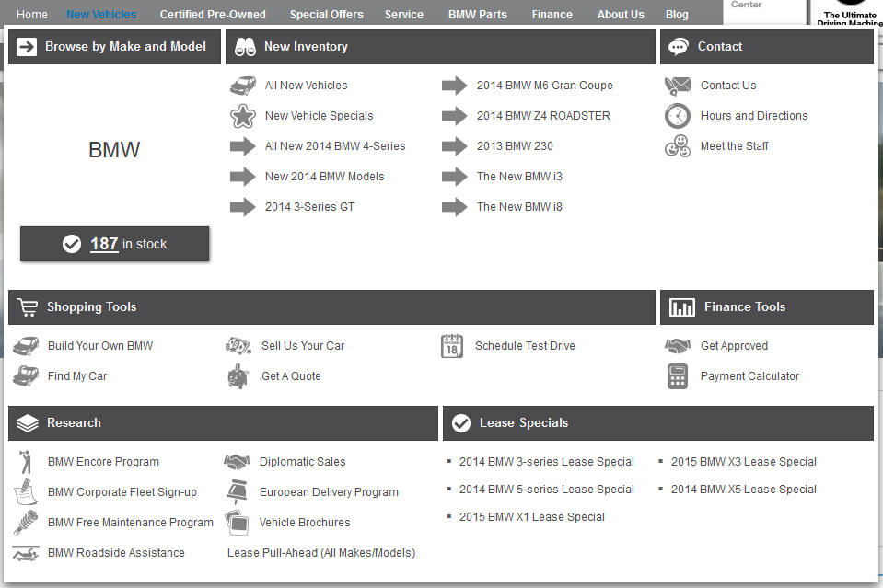Open the 2015 BMW X1 Lease Special
This screenshot has width=883, height=588.
click(532, 517)
